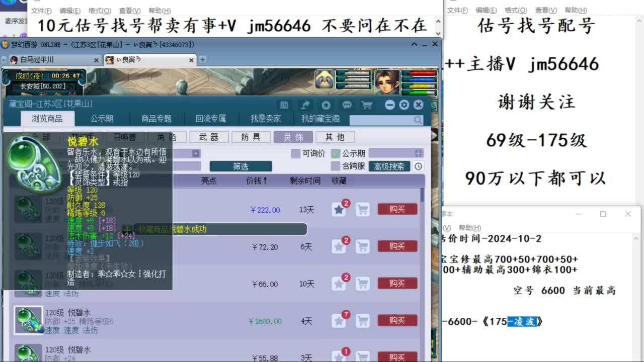644x362 pixels.
Task: Click the round record icon in 藏宝阁 header
Action: [326, 105]
